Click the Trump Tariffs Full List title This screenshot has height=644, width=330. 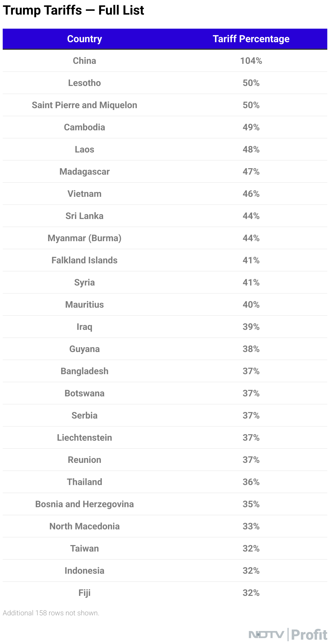[73, 10]
